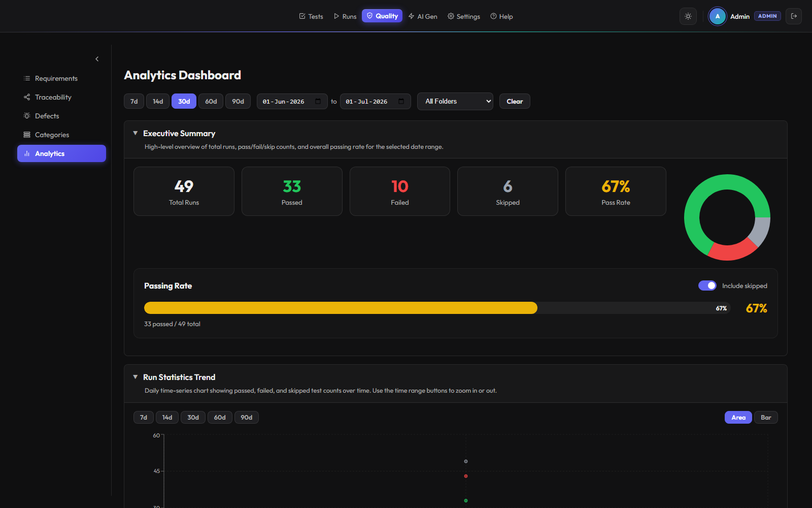Viewport: 812px width, 508px height.
Task: Click the Analytics bar chart icon in sidebar
Action: point(27,153)
